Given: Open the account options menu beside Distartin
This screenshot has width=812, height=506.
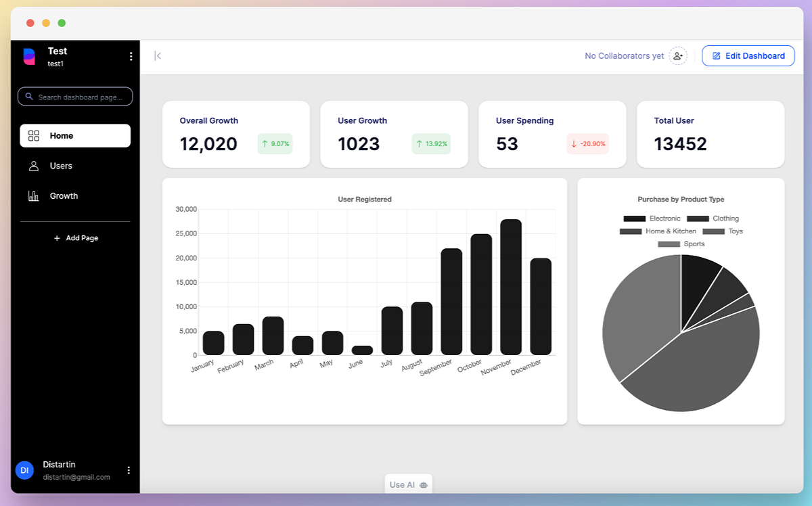Looking at the screenshot, I should pos(129,469).
